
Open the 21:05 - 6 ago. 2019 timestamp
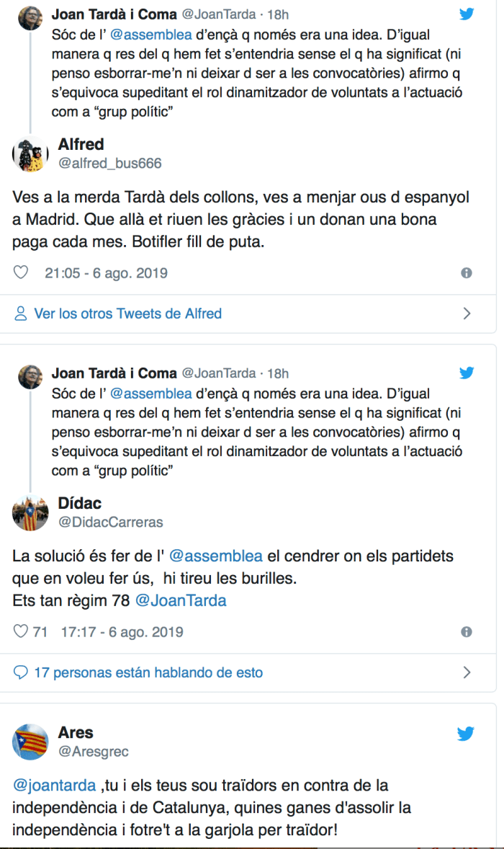click(x=106, y=273)
